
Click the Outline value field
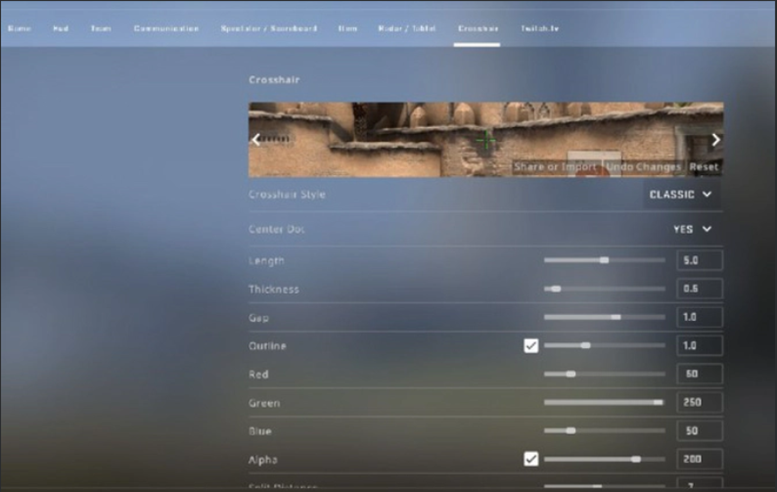(x=699, y=345)
